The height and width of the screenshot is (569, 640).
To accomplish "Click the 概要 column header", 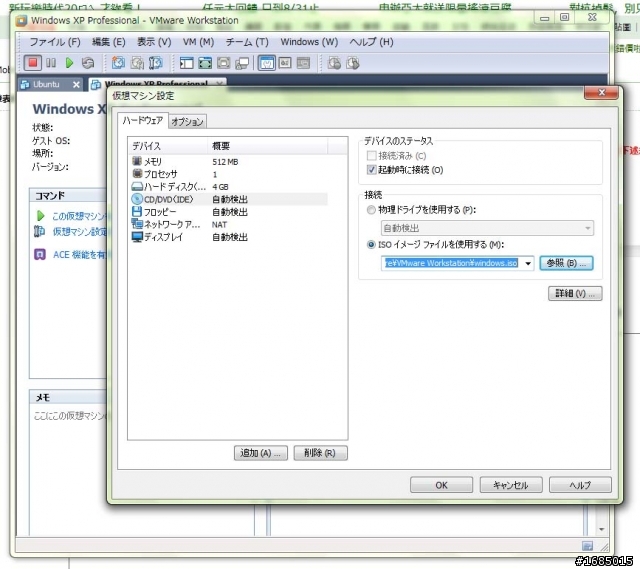I will pyautogui.click(x=267, y=146).
